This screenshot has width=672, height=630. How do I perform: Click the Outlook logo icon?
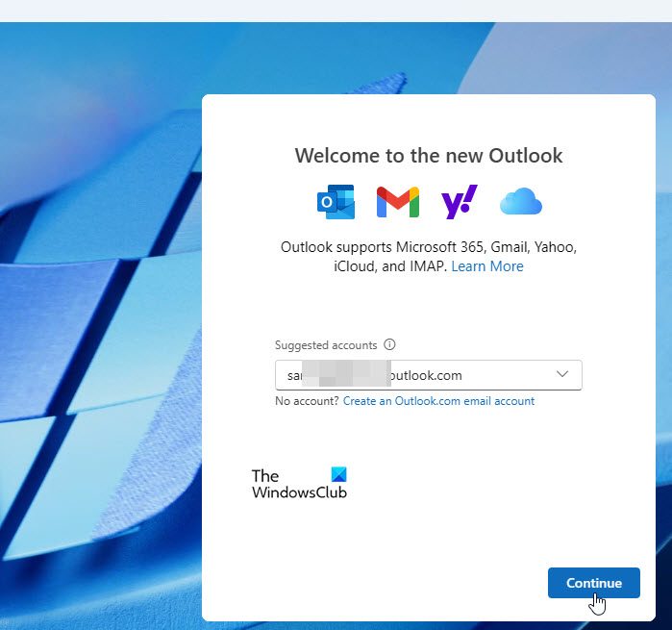[x=336, y=202]
